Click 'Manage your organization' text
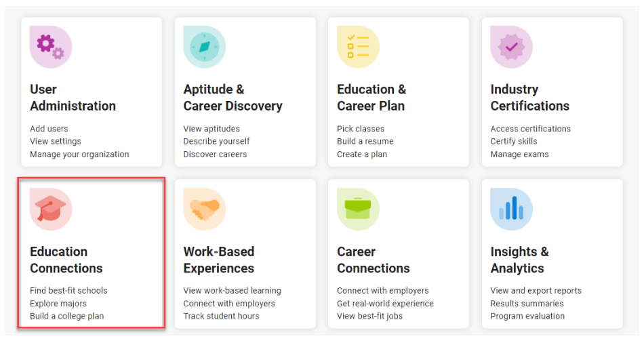 [79, 155]
